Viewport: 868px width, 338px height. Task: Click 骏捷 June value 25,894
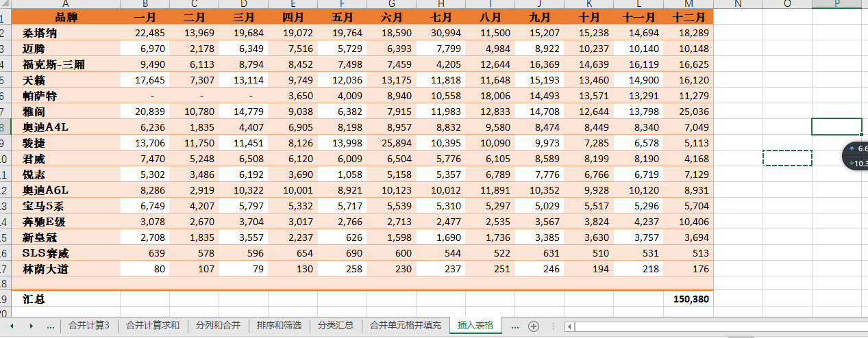click(392, 143)
